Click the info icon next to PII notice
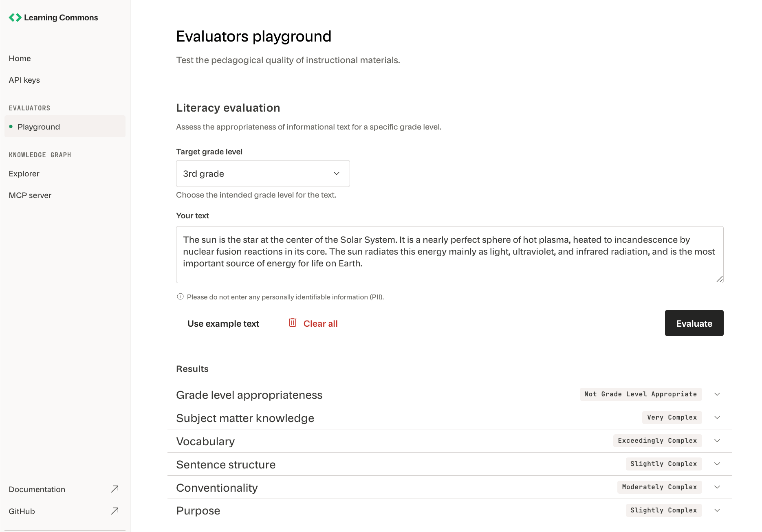Viewport: 762px width, 532px height. click(180, 297)
